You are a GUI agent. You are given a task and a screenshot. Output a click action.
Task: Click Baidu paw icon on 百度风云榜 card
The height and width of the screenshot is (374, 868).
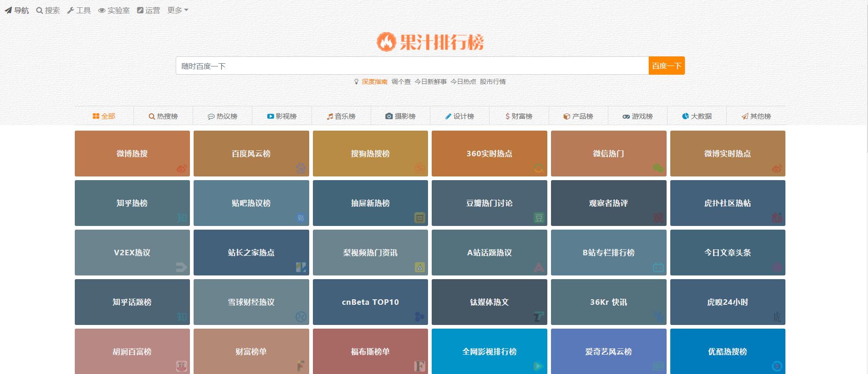[301, 169]
